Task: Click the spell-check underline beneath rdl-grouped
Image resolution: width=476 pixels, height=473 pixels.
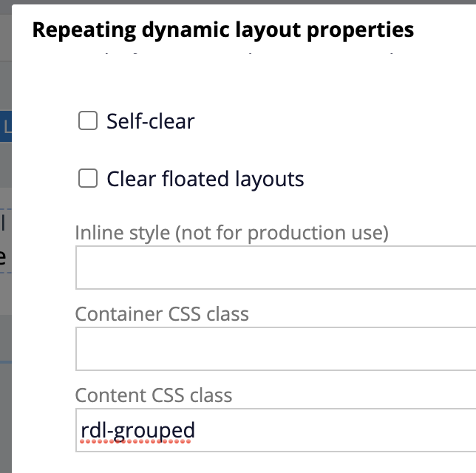Action: click(135, 441)
